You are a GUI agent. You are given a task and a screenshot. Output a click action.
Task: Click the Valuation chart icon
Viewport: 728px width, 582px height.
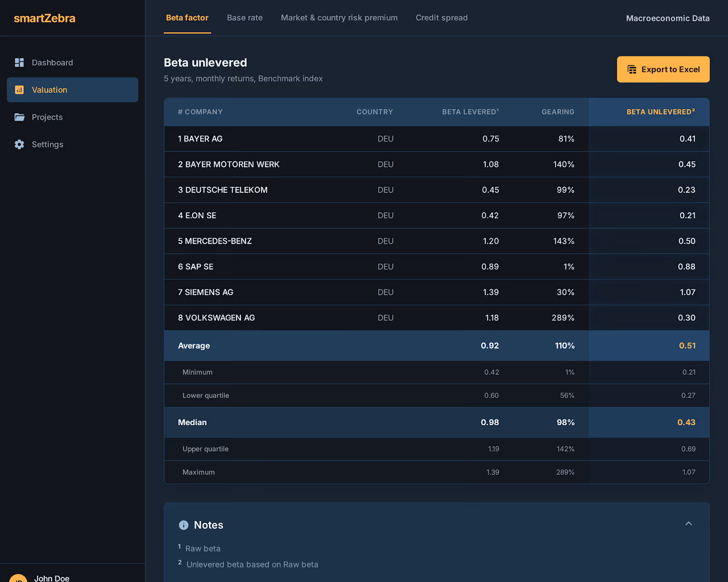pos(19,90)
